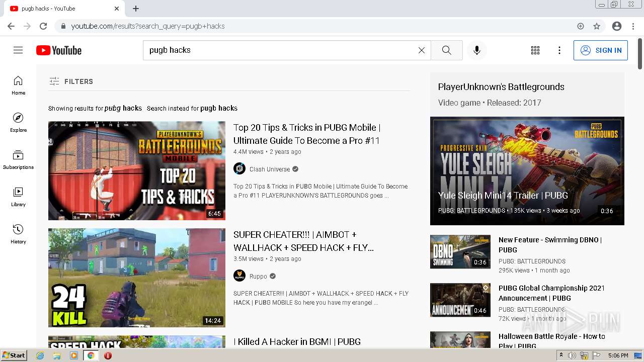
Task: Open PUBG Global Championship 2021 thumbnail
Action: coord(460,300)
